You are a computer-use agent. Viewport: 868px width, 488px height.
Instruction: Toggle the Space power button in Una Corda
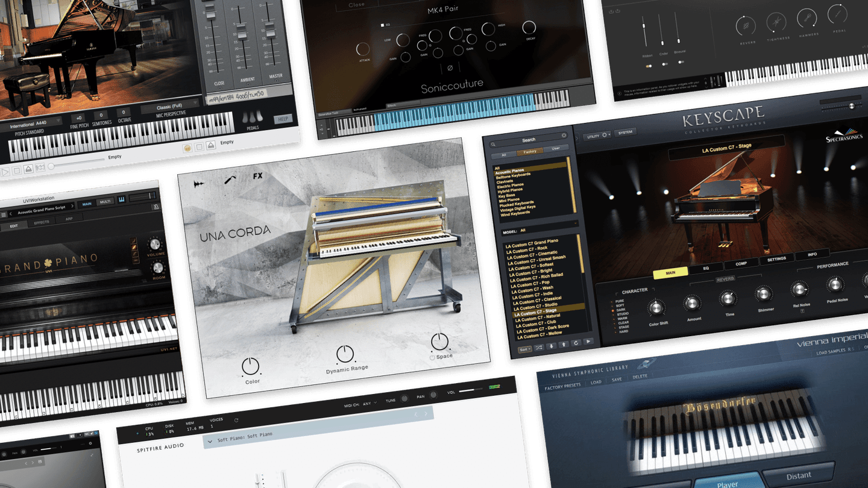(x=432, y=357)
